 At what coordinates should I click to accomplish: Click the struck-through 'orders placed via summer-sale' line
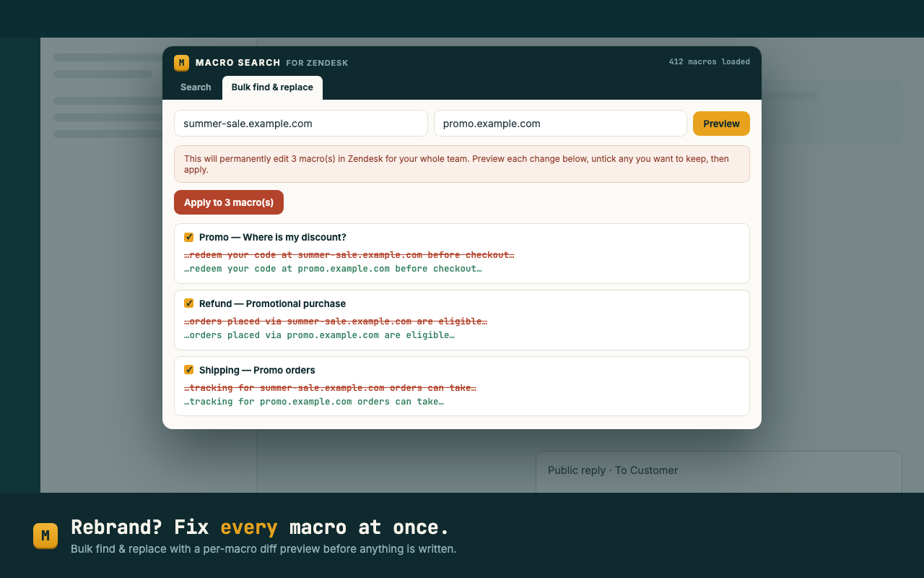pyautogui.click(x=336, y=322)
